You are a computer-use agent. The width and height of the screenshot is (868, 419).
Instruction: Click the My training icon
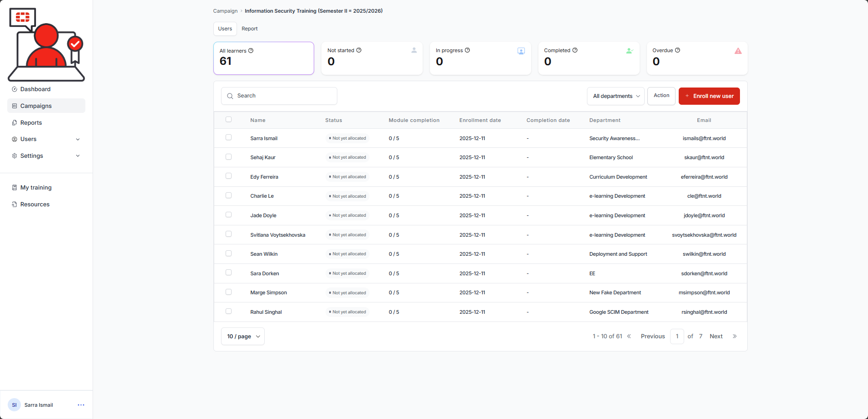click(x=15, y=188)
